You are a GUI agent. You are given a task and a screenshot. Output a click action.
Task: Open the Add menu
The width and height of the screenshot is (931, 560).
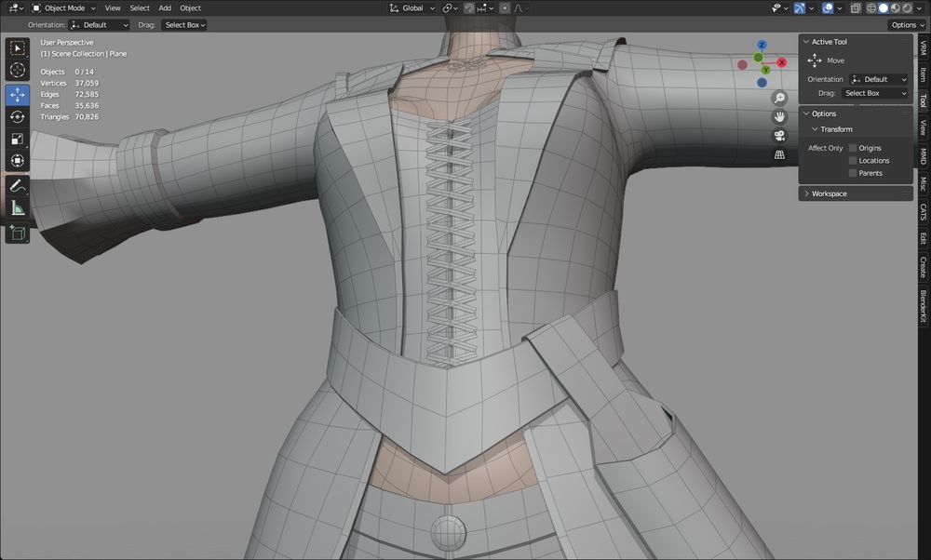(x=165, y=7)
